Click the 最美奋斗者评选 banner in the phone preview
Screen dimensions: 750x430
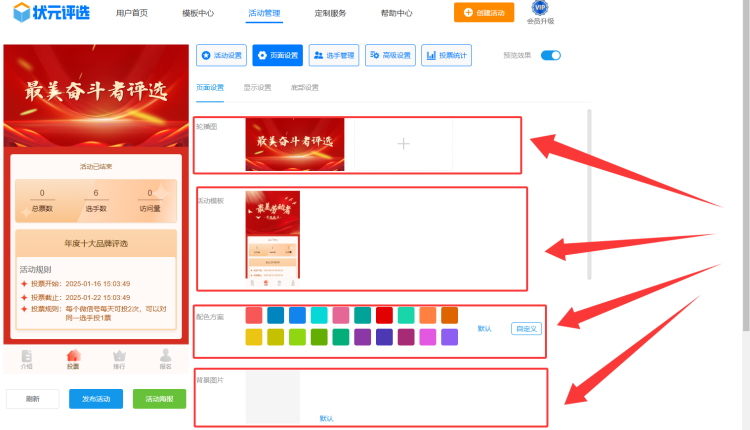point(96,96)
